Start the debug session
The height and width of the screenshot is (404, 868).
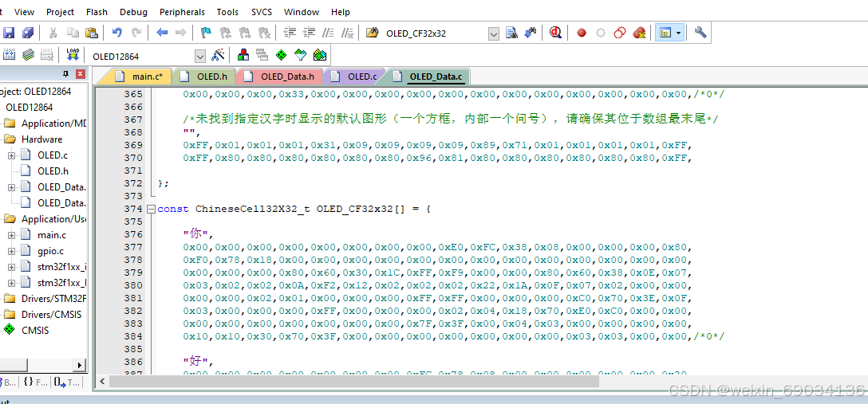tap(555, 33)
